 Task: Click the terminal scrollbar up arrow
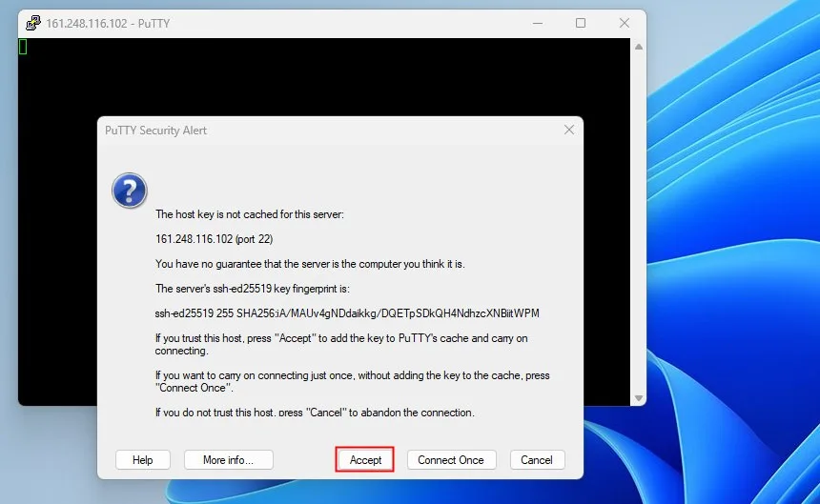(639, 47)
